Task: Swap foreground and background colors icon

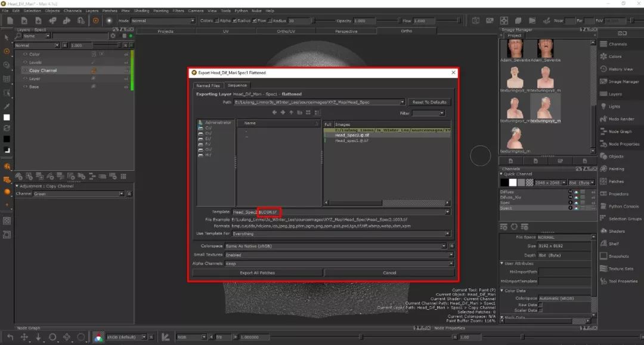Action: 7,128
